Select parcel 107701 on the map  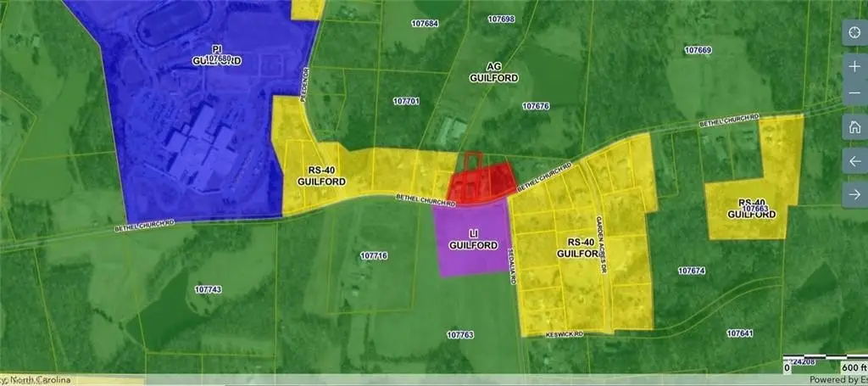coord(406,101)
